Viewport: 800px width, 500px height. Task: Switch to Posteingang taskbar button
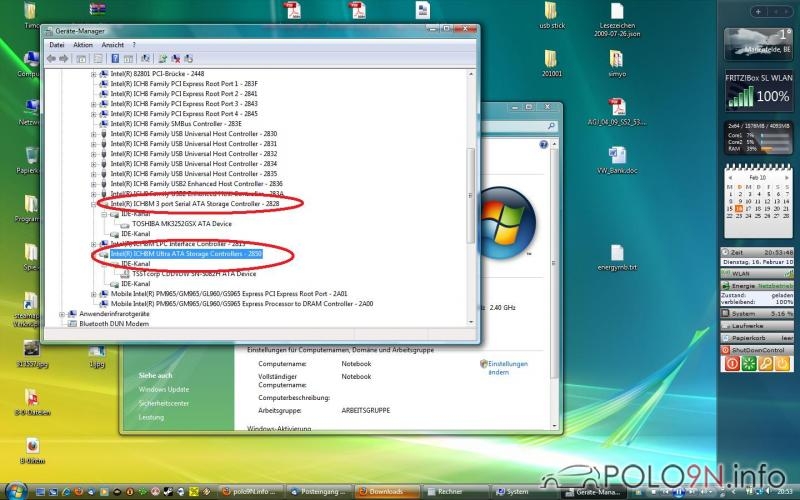coord(319,492)
